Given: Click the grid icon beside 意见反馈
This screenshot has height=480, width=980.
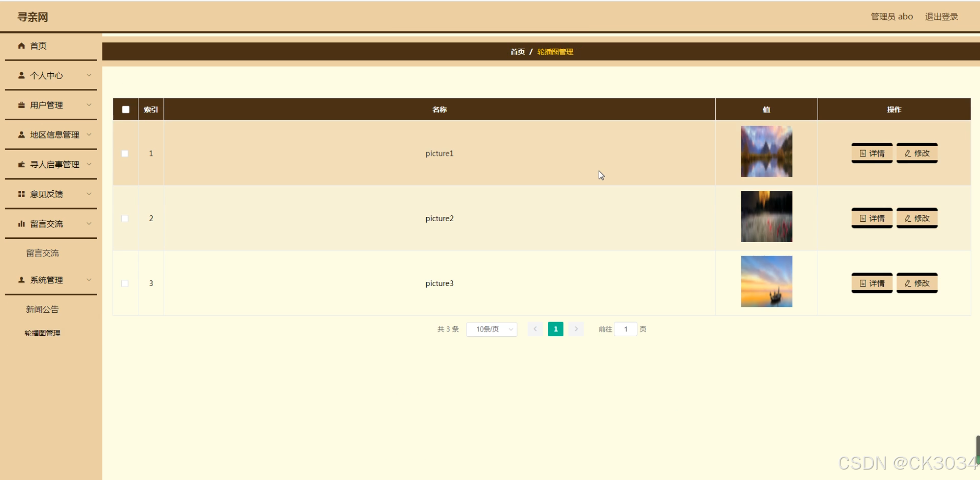Looking at the screenshot, I should [x=21, y=194].
